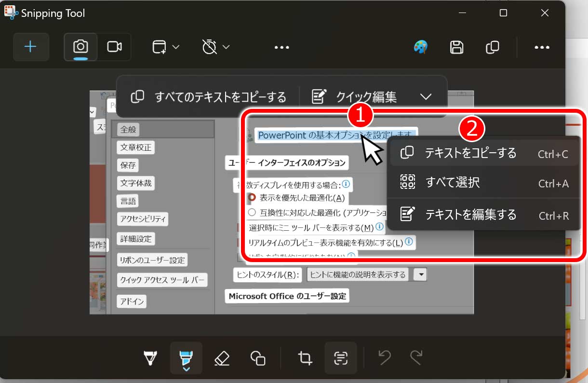This screenshot has height=383, width=588.
Task: Select the ballpoint pen tool
Action: click(151, 358)
